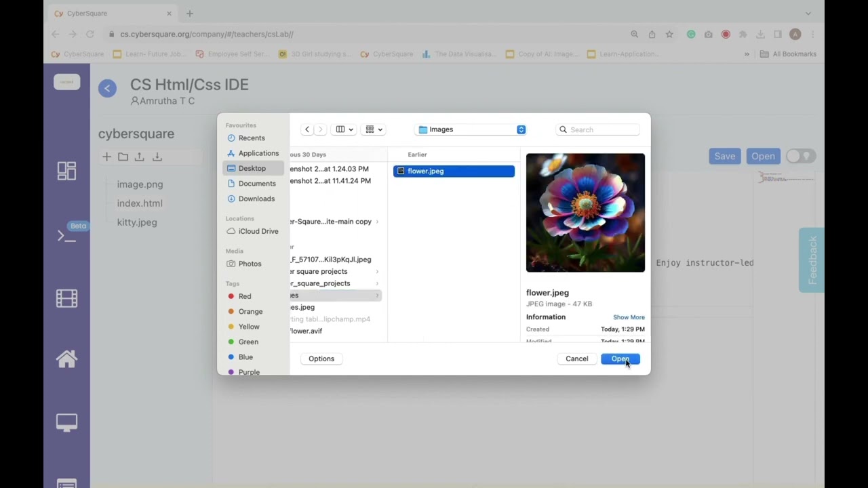The image size is (868, 488).
Task: Expand the 'r_square_projects' folder
Action: pos(377,283)
